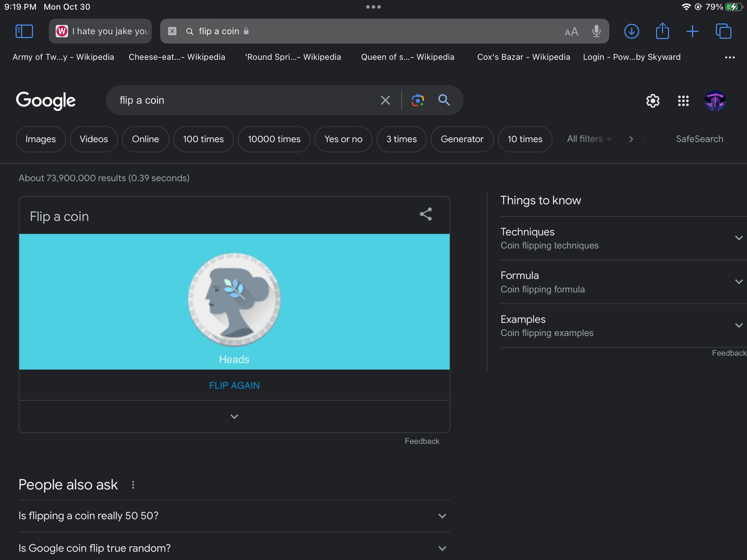The image size is (747, 560).
Task: Open new tab with plus icon
Action: click(692, 31)
